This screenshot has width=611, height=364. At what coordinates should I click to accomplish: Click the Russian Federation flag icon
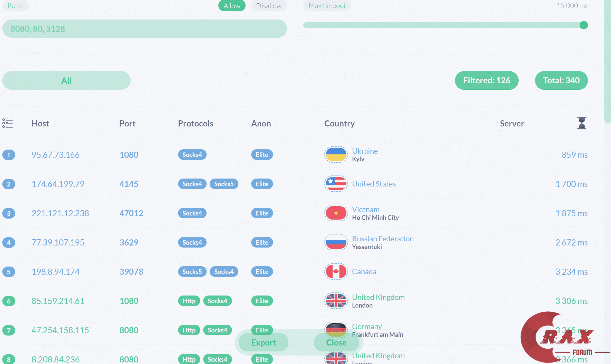click(336, 242)
